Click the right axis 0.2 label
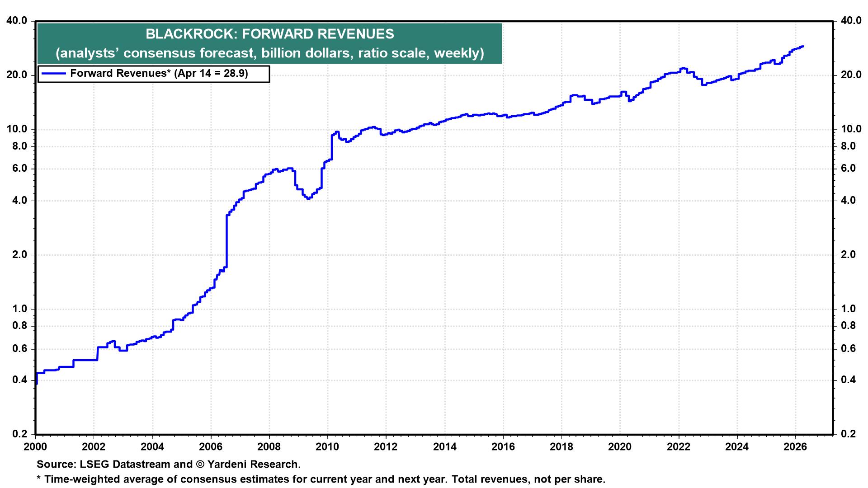This screenshot has height=488, width=868. tap(849, 434)
